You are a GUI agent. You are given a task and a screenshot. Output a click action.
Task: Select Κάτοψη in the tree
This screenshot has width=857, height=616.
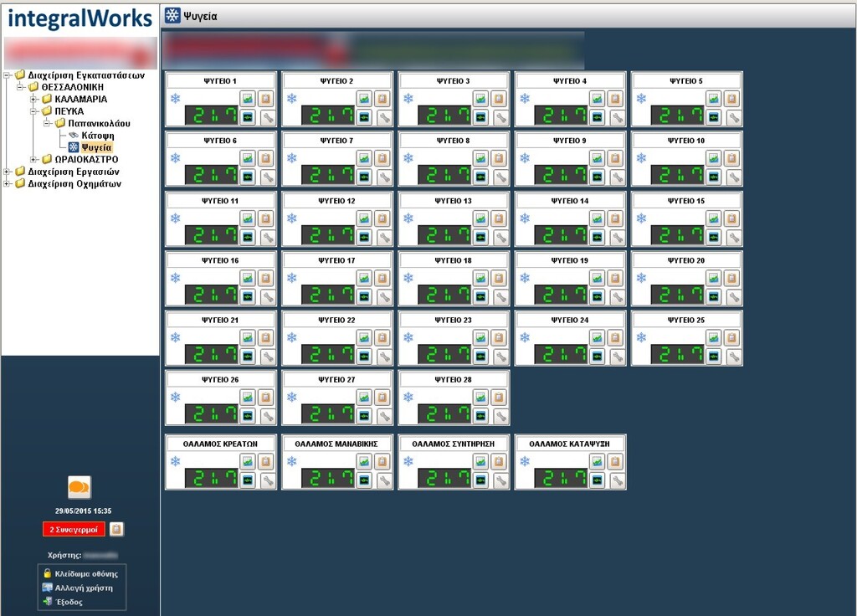click(x=97, y=136)
